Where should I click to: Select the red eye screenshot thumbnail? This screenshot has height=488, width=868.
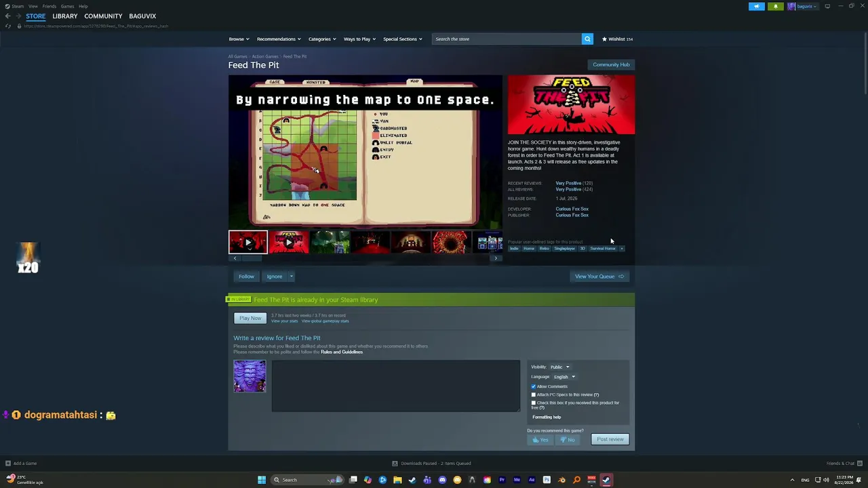pyautogui.click(x=451, y=242)
